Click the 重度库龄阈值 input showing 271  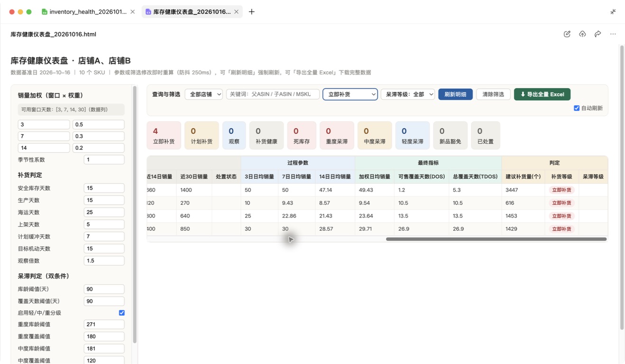pyautogui.click(x=104, y=325)
